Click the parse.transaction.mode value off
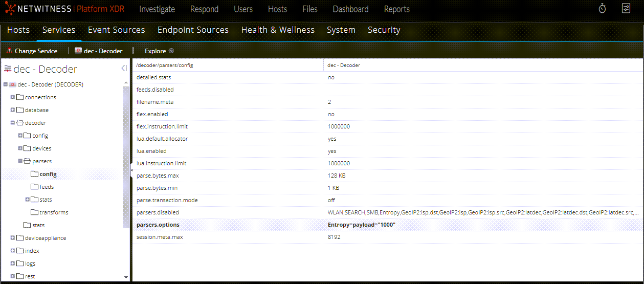644x284 pixels. point(331,200)
